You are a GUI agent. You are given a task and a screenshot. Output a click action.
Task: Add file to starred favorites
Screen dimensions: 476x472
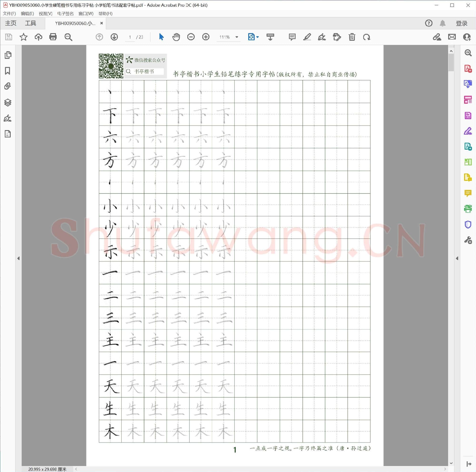click(x=23, y=37)
